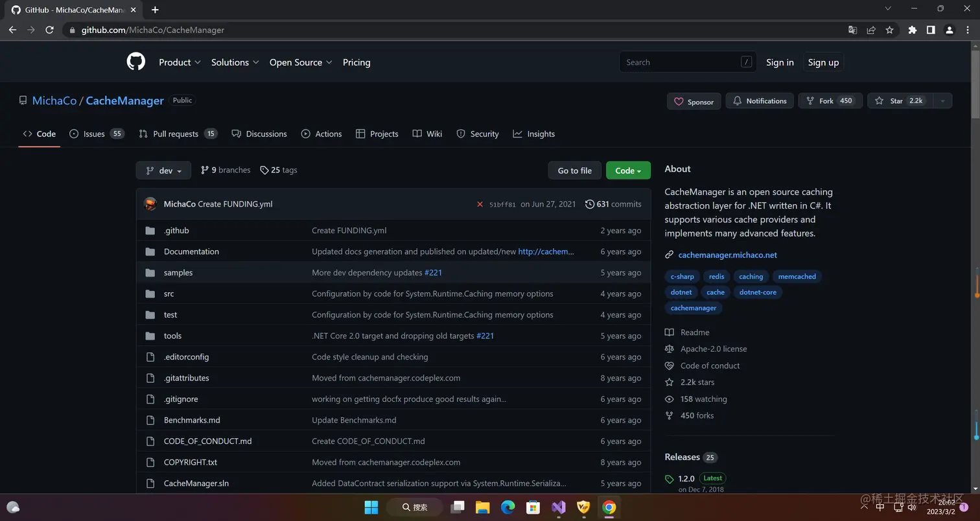Image resolution: width=980 pixels, height=521 pixels.
Task: Click the GitHub search field
Action: (x=688, y=62)
